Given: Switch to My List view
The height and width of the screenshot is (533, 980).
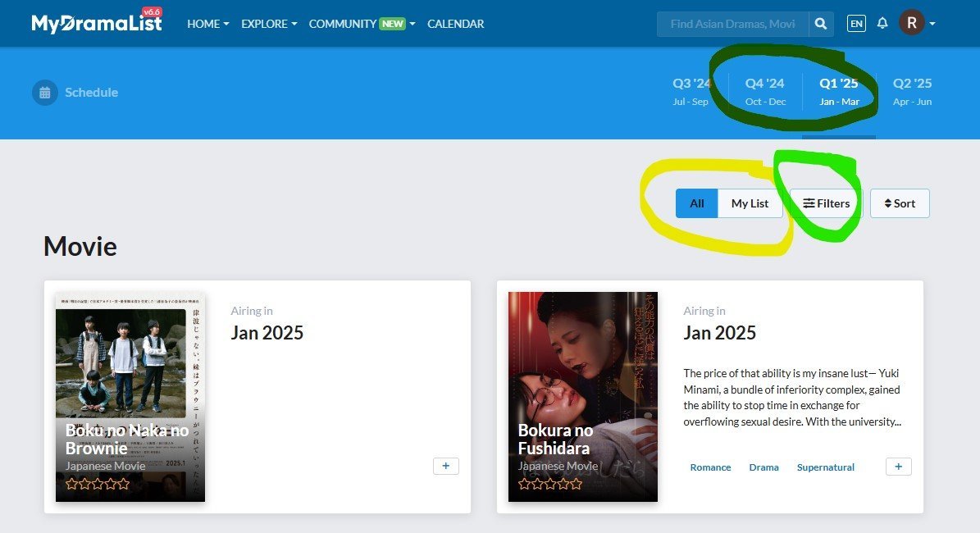Looking at the screenshot, I should [750, 203].
